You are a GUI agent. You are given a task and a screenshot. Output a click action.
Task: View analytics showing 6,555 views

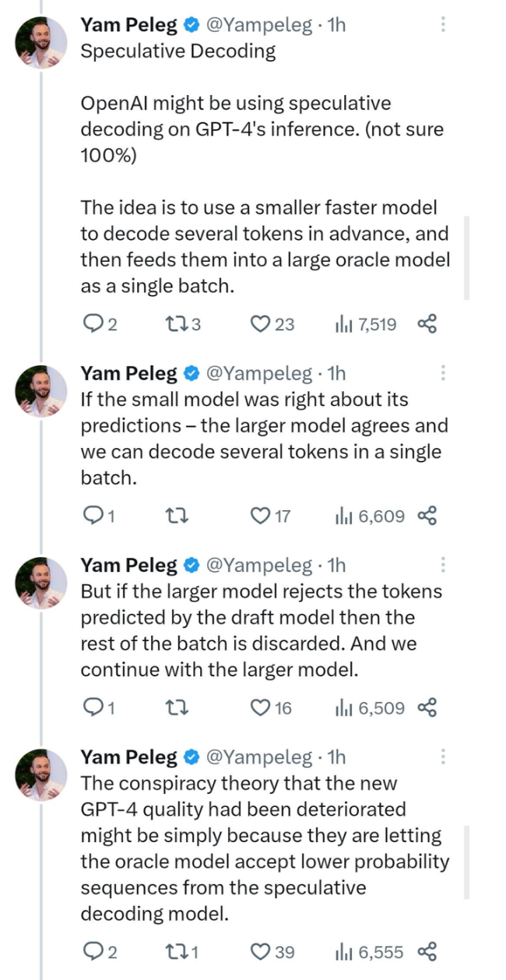coord(369,951)
